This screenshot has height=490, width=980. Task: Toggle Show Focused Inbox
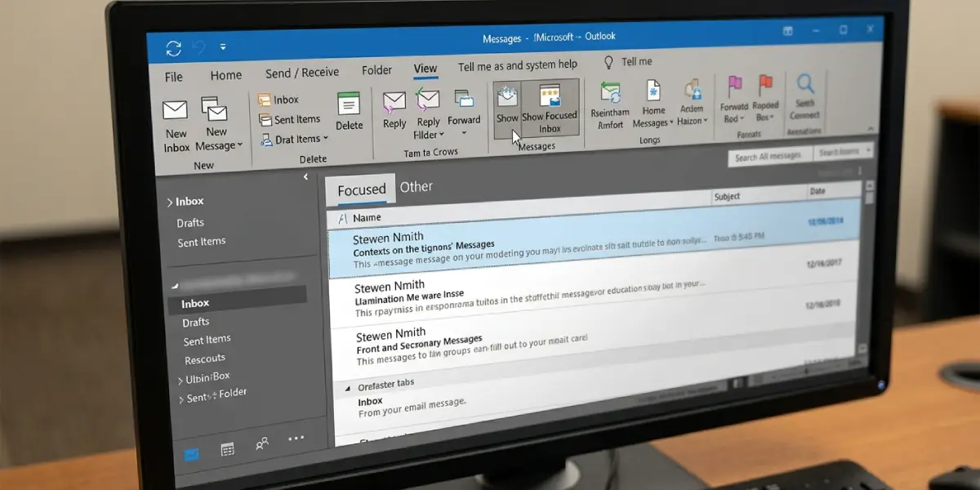[550, 109]
